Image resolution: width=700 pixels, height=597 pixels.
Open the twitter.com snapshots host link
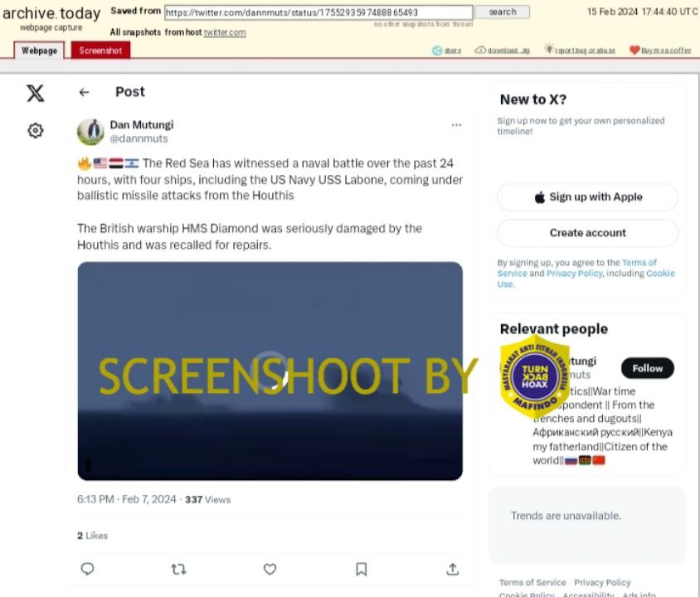coord(225,32)
